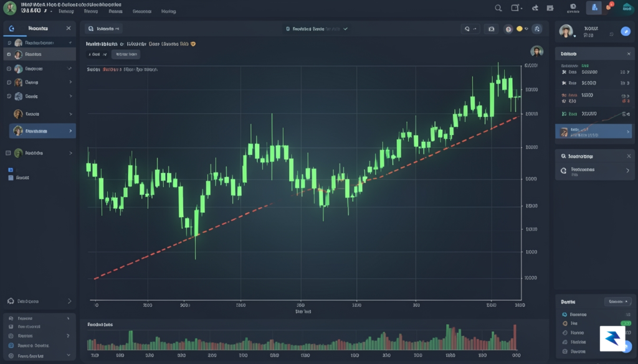Click the small blue square icon below the avatar list
638x364 pixels.
[11, 170]
